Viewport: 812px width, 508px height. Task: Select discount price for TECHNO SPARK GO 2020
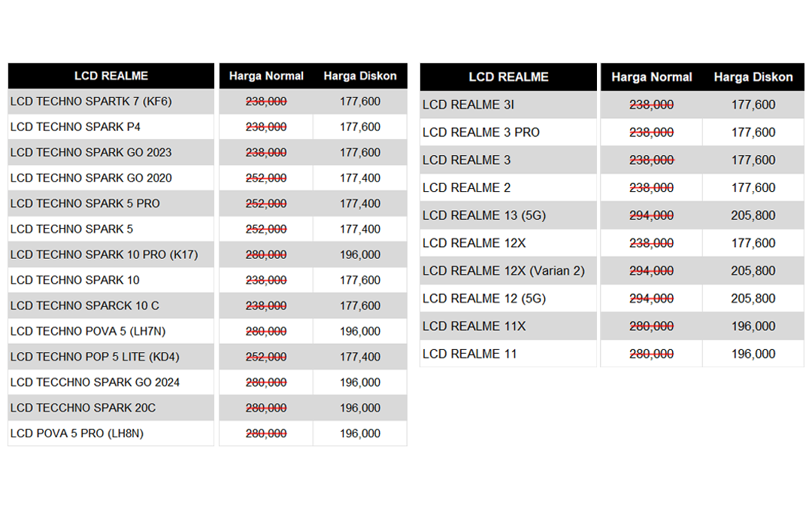coord(359,178)
